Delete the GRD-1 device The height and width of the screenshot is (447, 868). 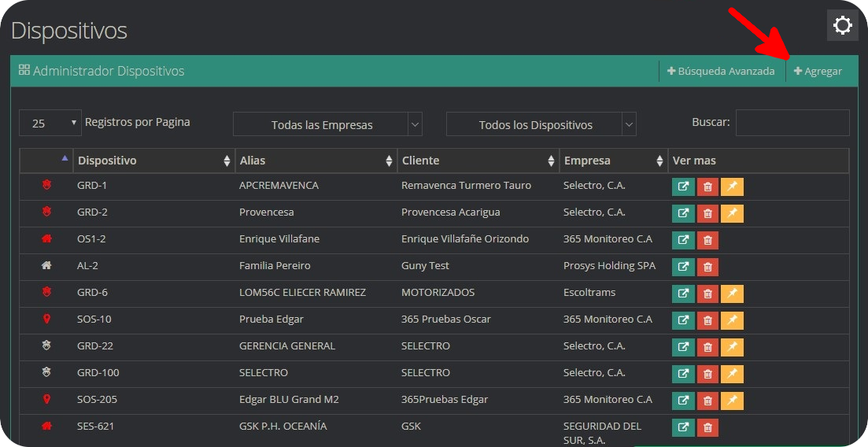(x=707, y=187)
